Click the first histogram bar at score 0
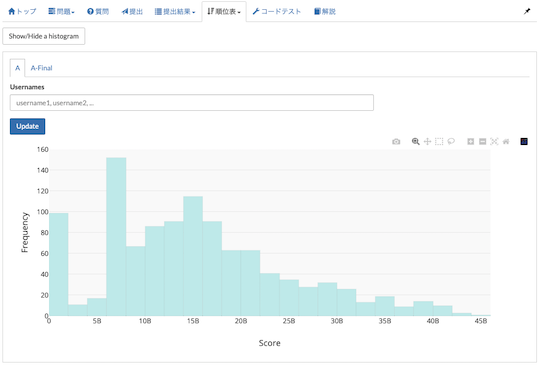 pyautogui.click(x=59, y=264)
